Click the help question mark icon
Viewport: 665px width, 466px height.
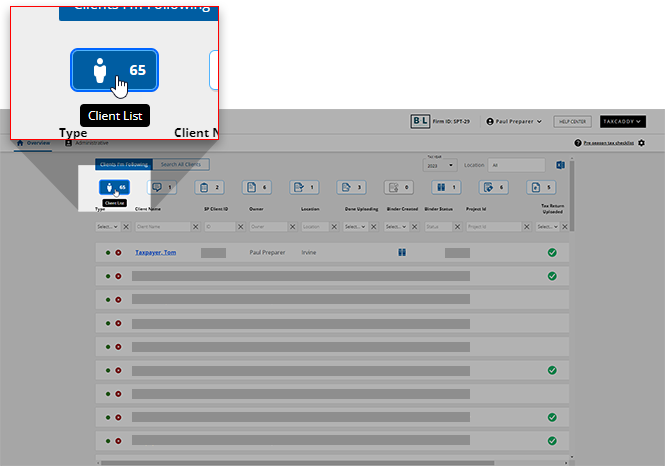pyautogui.click(x=578, y=143)
